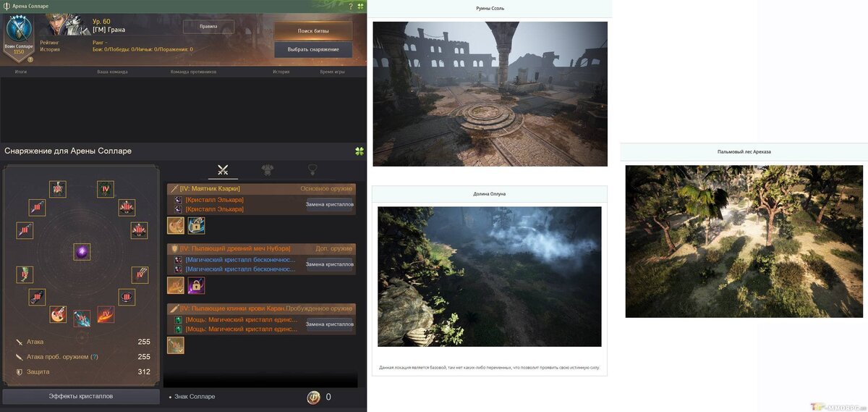Image resolution: width=868 pixels, height=412 pixels.
Task: Select the top-right green IV slot in equipment circle
Action: [106, 189]
